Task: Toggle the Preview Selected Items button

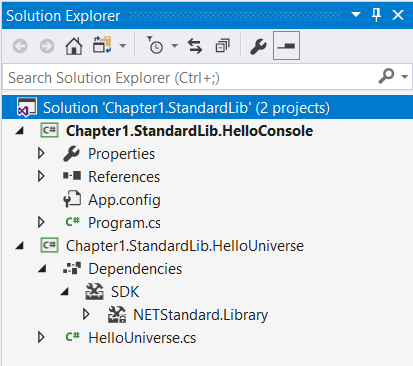Action: tap(286, 46)
